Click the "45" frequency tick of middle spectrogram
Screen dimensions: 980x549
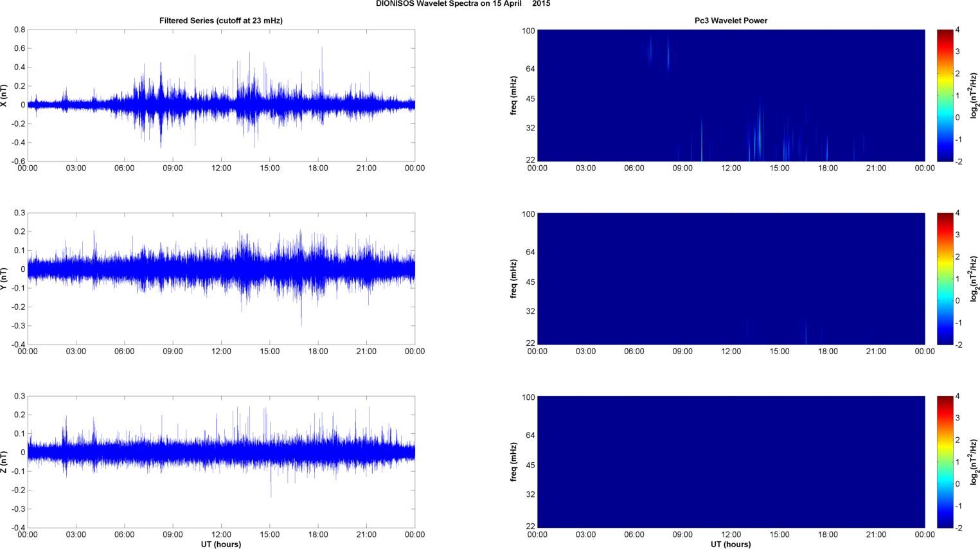tap(530, 282)
